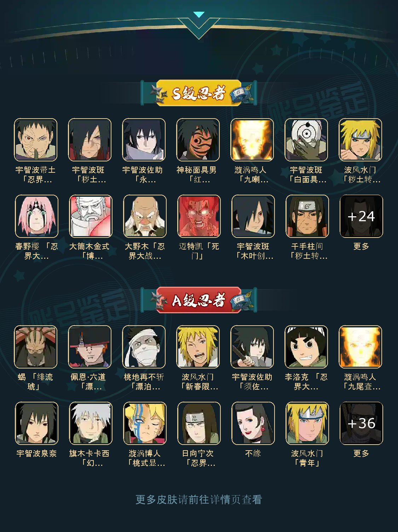
Task: Select 千手柱间「秽土转…」thumbnail
Action: (x=307, y=216)
